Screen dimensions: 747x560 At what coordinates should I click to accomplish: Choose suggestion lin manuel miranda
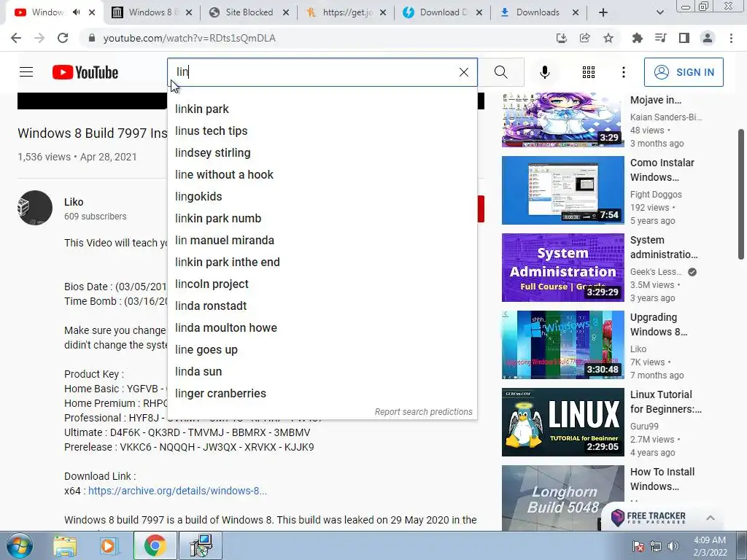(322, 241)
